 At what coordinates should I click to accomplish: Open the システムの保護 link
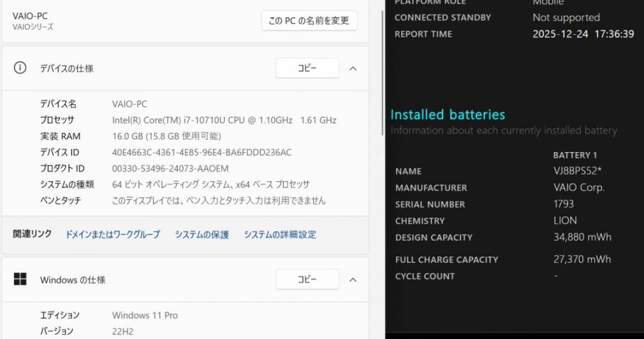coord(202,234)
